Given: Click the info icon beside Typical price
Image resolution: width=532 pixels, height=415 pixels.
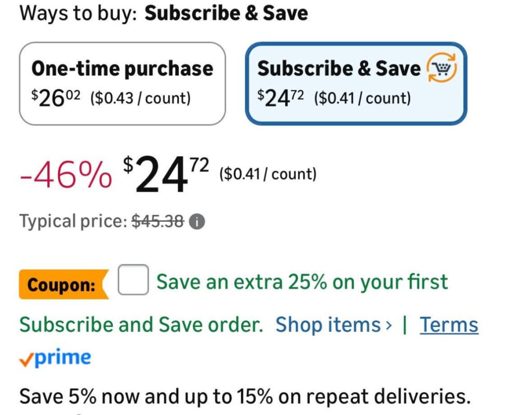Looking at the screenshot, I should 197,222.
